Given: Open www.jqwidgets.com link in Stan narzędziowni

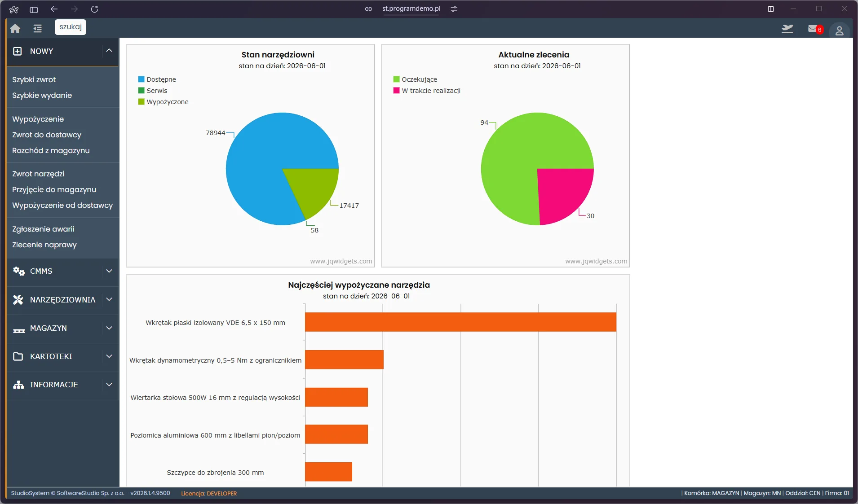Looking at the screenshot, I should (341, 261).
